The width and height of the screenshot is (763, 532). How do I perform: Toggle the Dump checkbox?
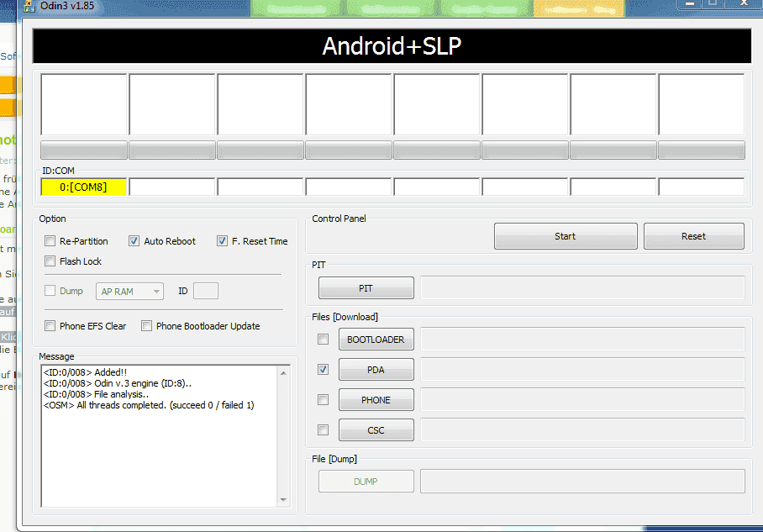[x=50, y=291]
